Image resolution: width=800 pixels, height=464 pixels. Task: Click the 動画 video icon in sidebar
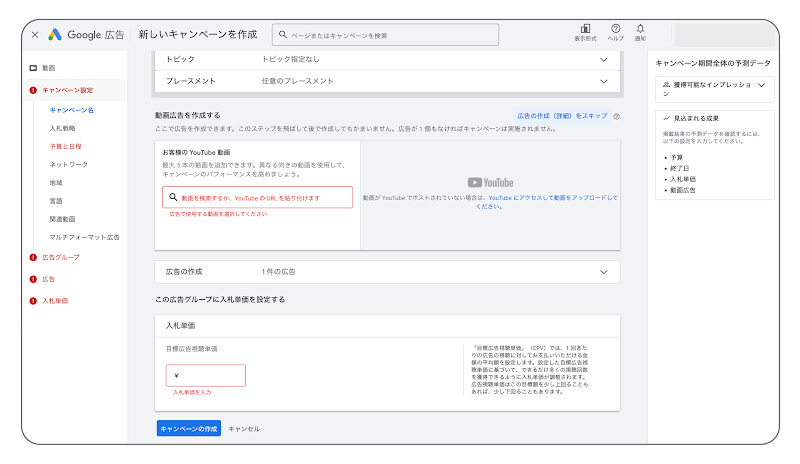[33, 68]
